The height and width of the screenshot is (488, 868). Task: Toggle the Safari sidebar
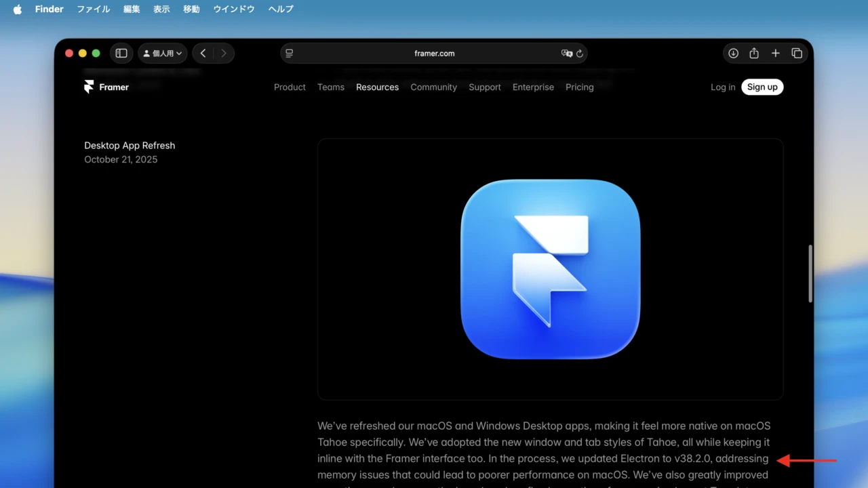point(121,53)
